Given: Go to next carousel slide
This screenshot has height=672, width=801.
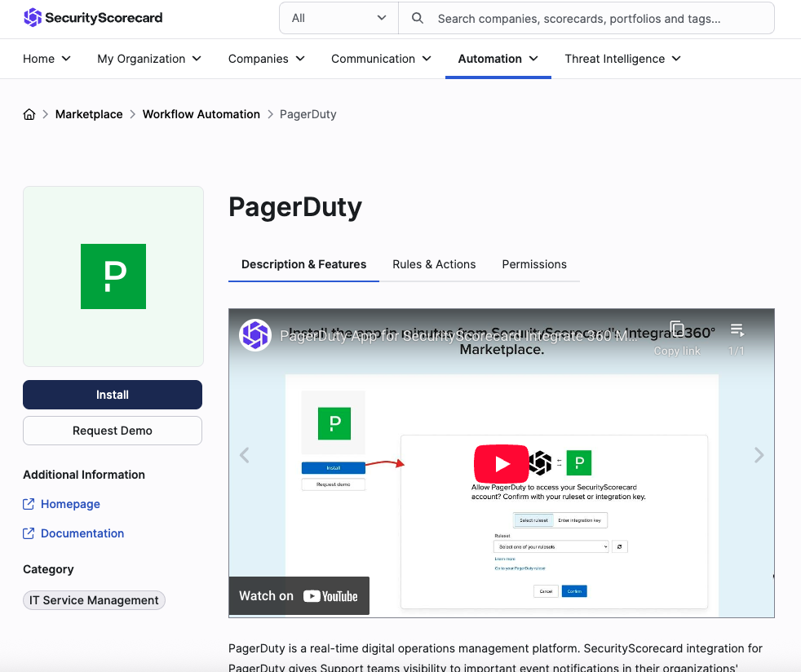Looking at the screenshot, I should [759, 455].
